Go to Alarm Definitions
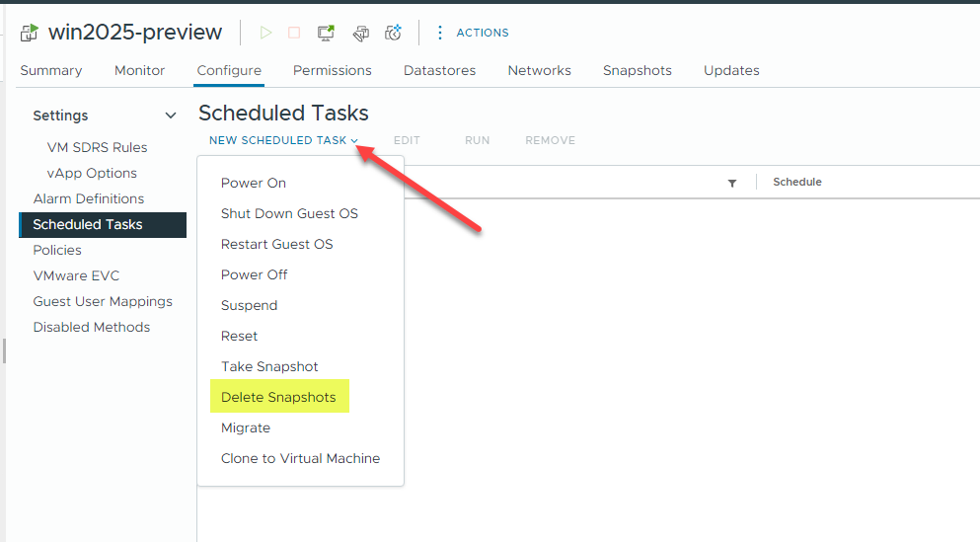Image resolution: width=980 pixels, height=542 pixels. (x=89, y=198)
